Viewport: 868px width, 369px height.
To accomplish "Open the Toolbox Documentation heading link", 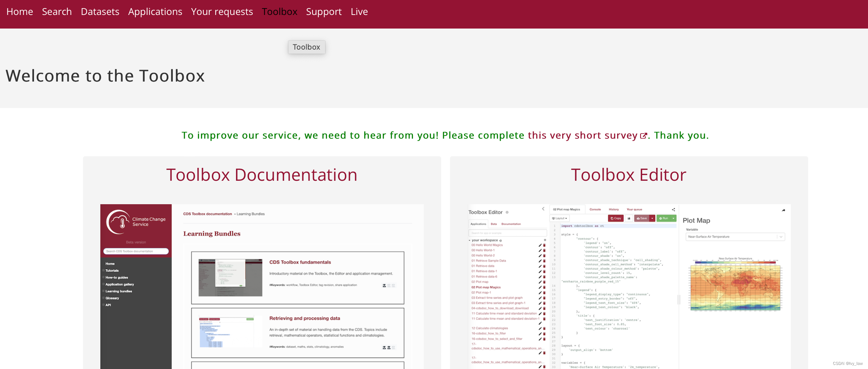I will point(262,175).
